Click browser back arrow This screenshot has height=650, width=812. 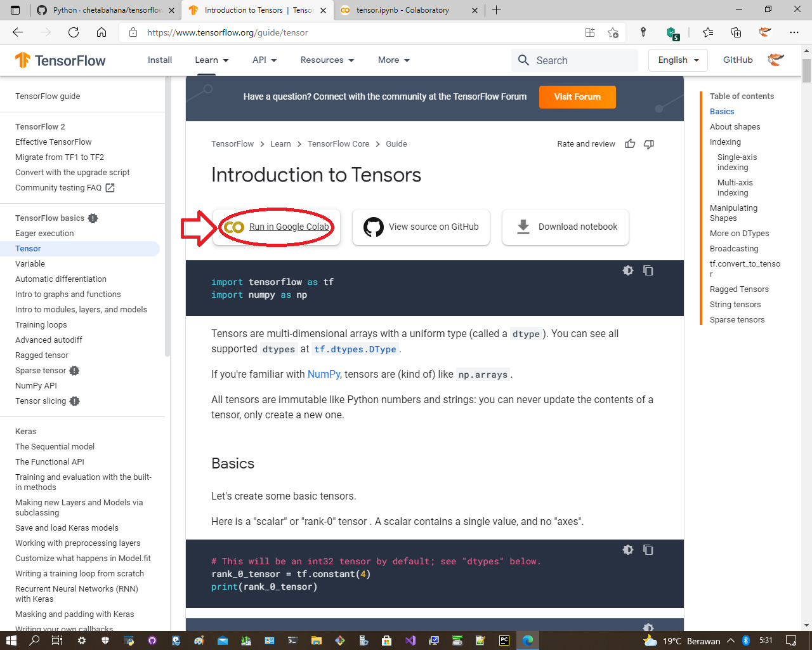coord(18,32)
